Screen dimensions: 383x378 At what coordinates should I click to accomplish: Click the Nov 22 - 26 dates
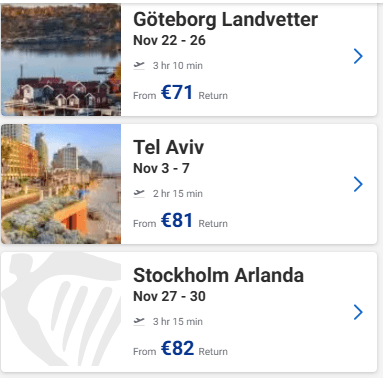point(169,40)
